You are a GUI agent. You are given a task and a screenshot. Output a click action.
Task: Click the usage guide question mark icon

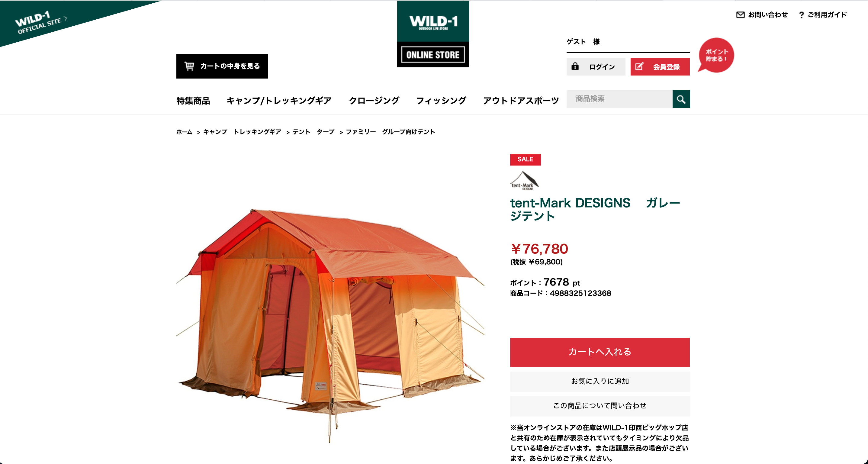(x=801, y=15)
